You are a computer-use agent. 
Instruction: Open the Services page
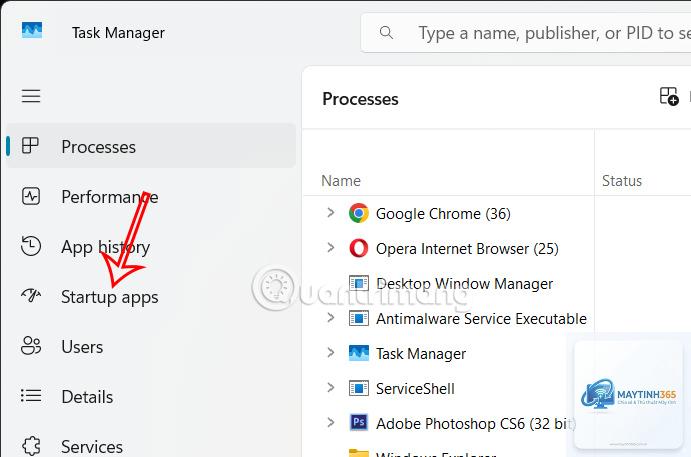tap(92, 447)
